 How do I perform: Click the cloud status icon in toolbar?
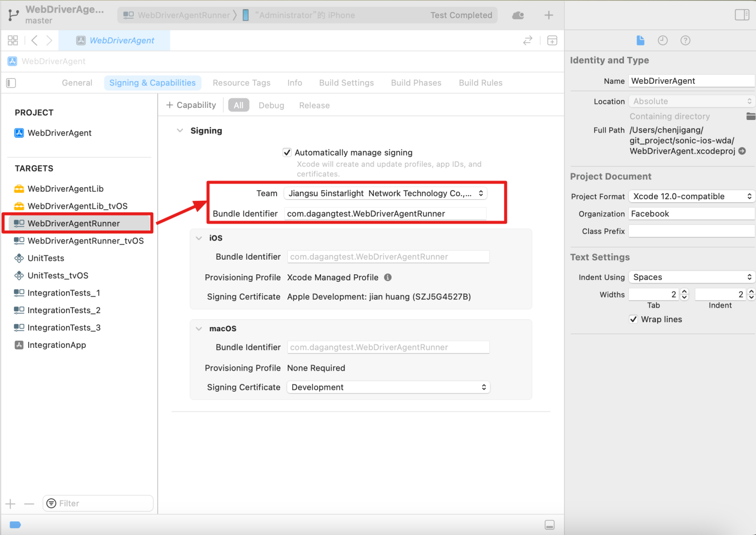[x=518, y=15]
